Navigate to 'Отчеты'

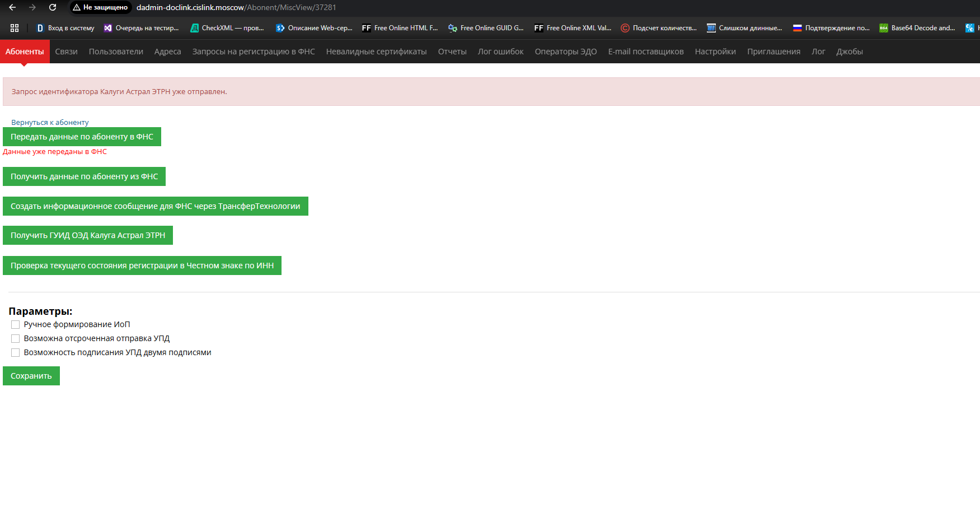452,52
